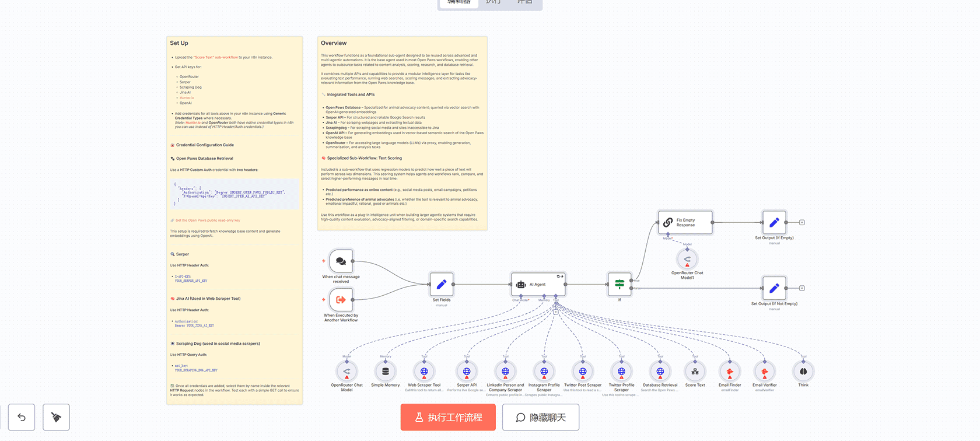Click plus connector below AI Agent Tool port
This screenshot has height=441, width=980.
pyautogui.click(x=556, y=312)
